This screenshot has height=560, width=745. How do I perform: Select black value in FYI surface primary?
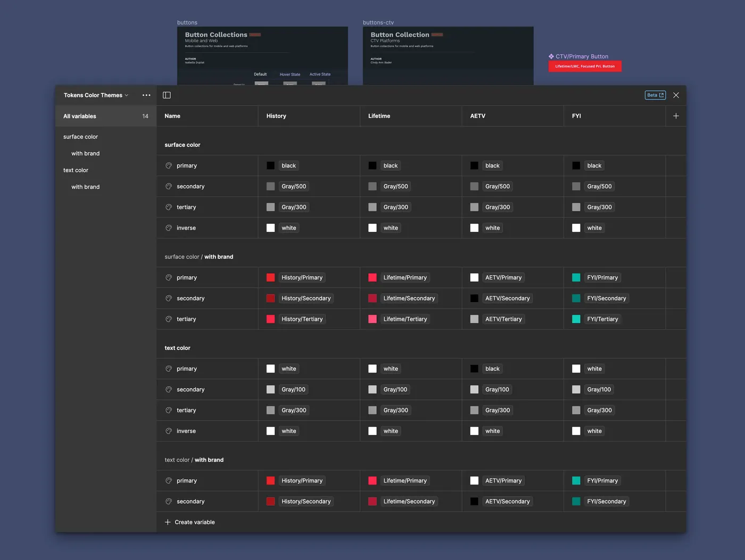594,165
